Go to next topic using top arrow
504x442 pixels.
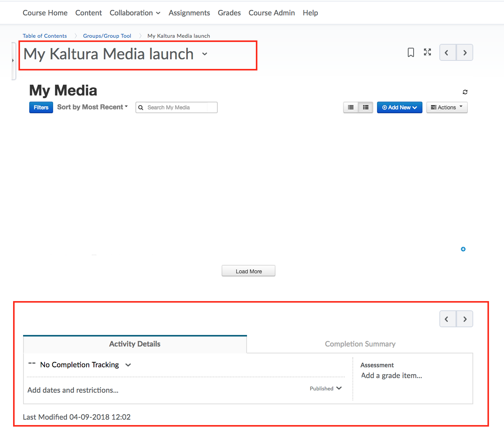coord(465,53)
